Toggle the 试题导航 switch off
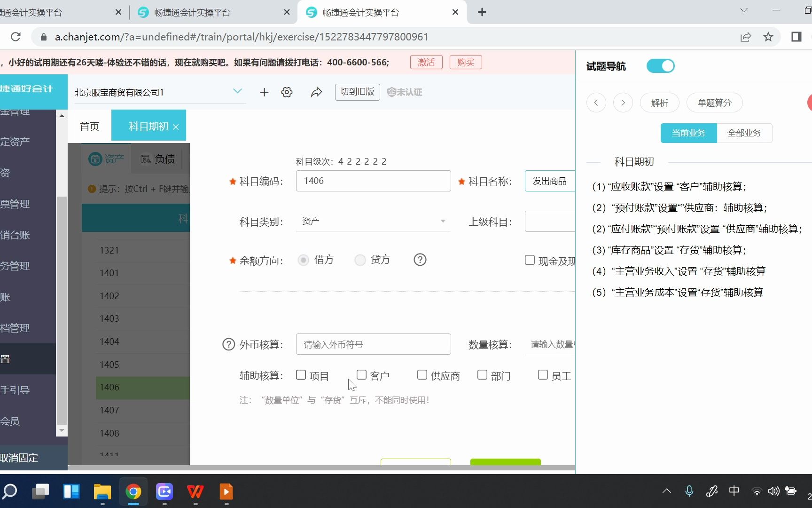 [x=660, y=66]
